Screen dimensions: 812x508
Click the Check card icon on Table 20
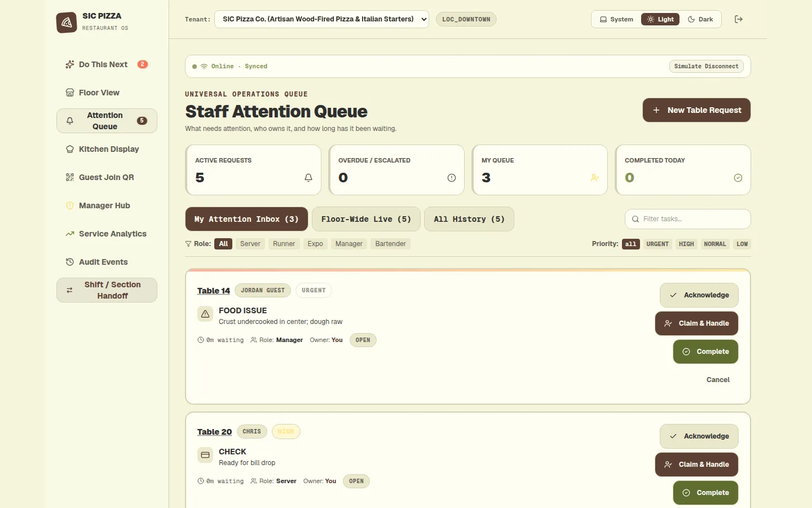(x=205, y=455)
